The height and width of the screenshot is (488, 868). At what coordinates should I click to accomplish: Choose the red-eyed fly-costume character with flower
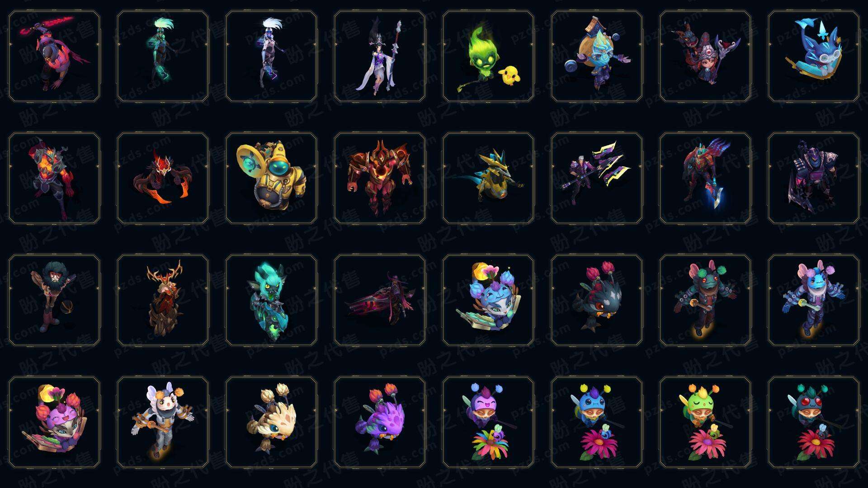tap(814, 422)
